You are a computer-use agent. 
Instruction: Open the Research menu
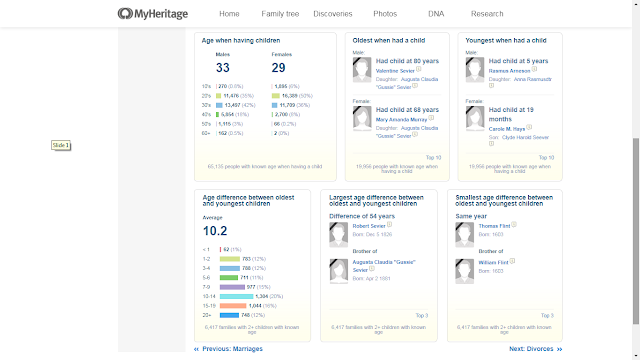[487, 14]
